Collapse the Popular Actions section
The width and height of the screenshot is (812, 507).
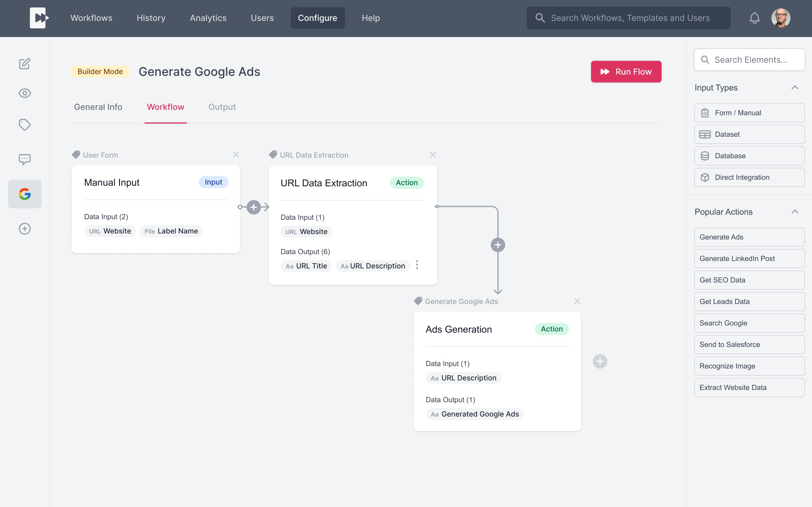[x=795, y=212]
